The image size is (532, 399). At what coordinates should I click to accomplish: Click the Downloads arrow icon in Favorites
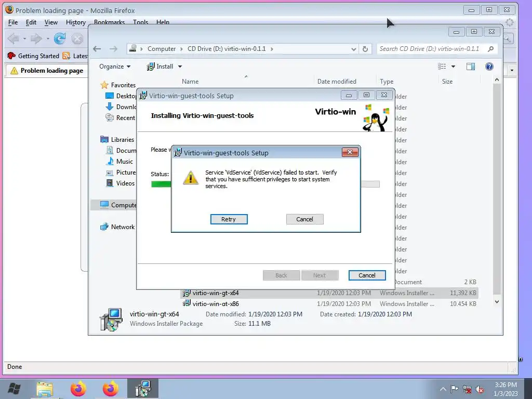click(x=109, y=107)
